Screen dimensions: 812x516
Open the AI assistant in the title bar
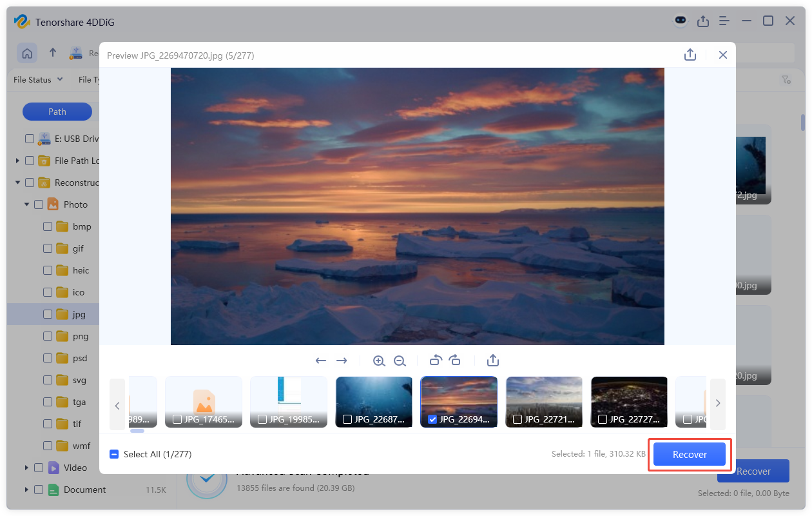pyautogui.click(x=681, y=21)
